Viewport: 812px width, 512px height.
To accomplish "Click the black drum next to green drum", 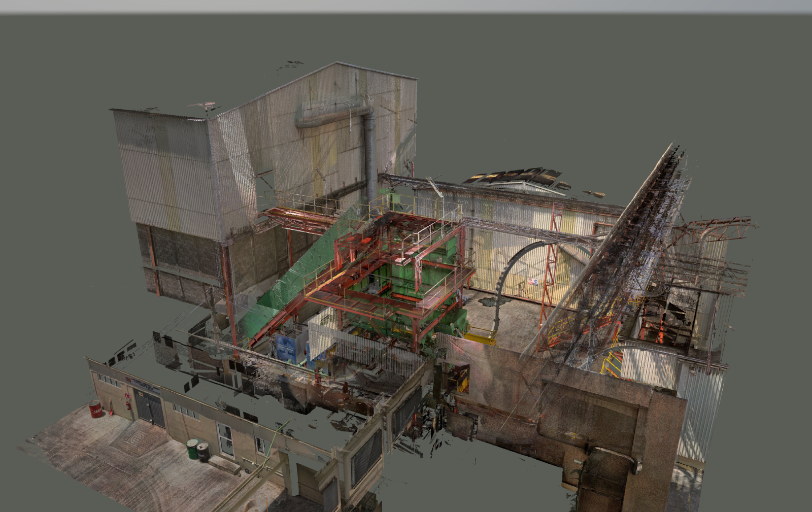I will tap(203, 452).
